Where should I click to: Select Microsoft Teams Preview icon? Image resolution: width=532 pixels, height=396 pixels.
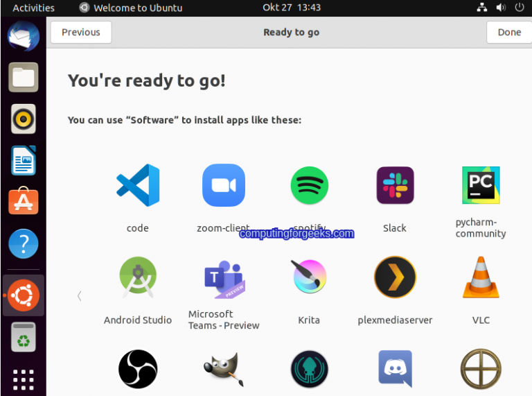tap(224, 279)
